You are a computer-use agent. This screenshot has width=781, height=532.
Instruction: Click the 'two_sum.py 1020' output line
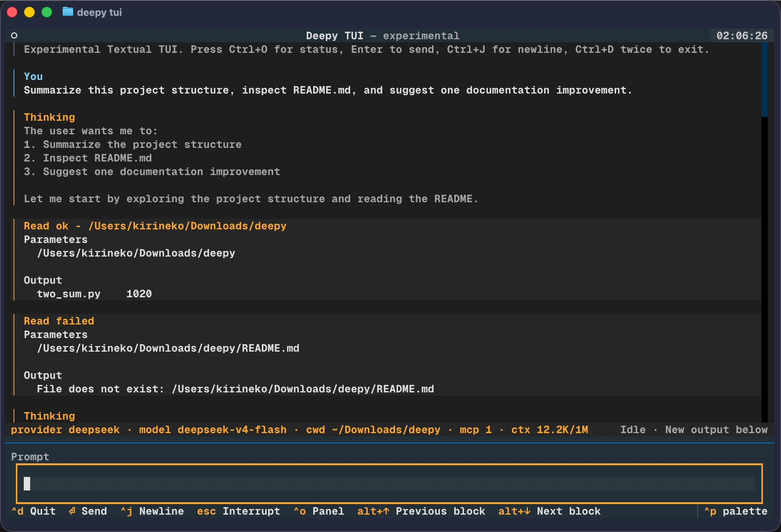click(94, 294)
